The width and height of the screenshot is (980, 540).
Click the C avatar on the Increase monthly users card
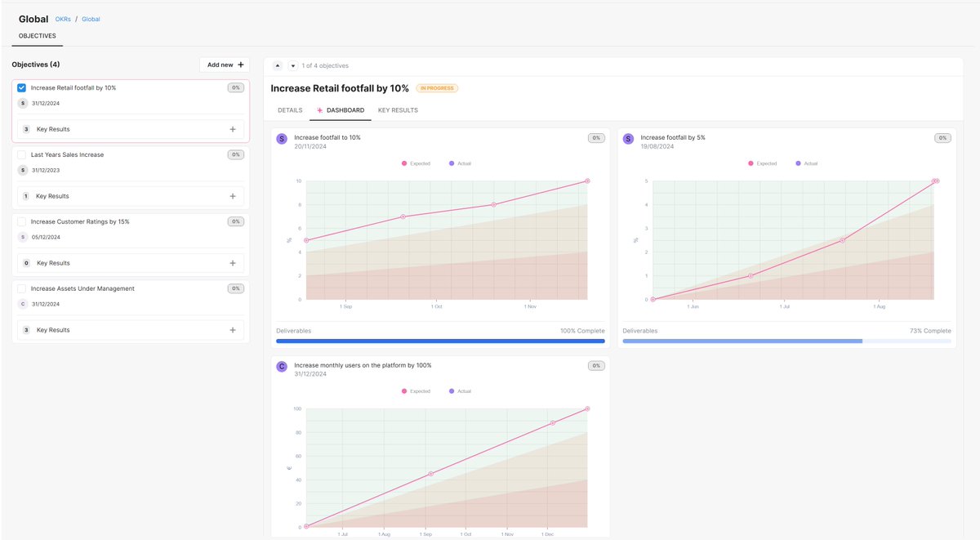click(282, 368)
